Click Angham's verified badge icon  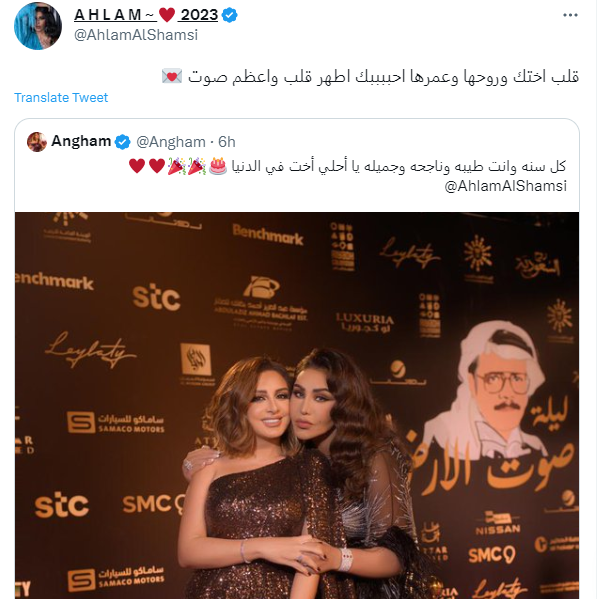[123, 142]
